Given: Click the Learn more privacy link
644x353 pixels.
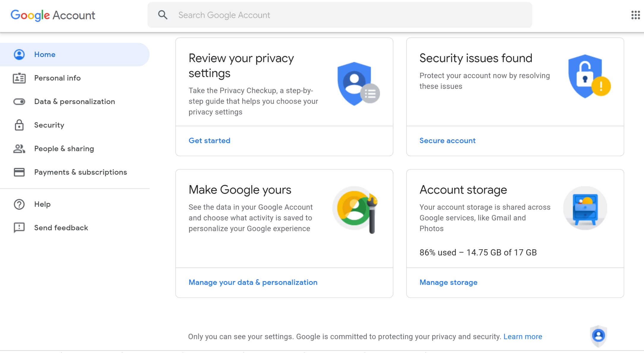Looking at the screenshot, I should (523, 337).
